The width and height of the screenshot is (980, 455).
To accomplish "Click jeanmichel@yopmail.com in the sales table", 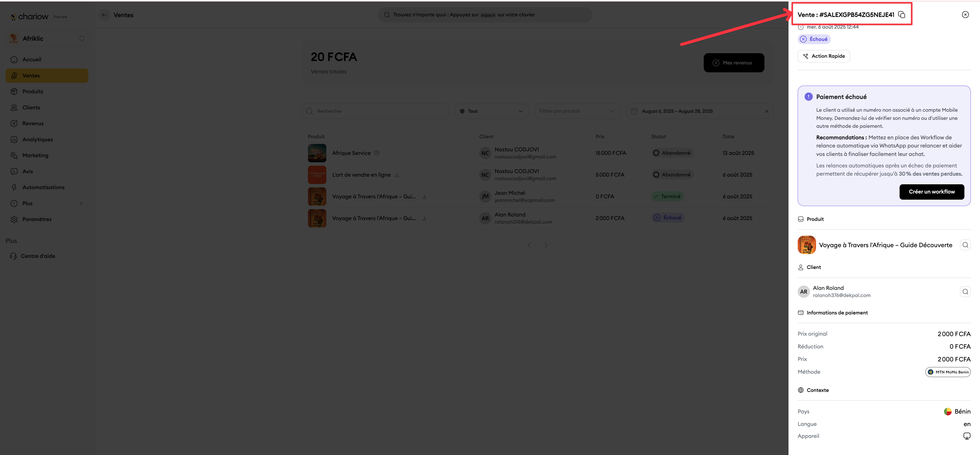I will point(524,200).
